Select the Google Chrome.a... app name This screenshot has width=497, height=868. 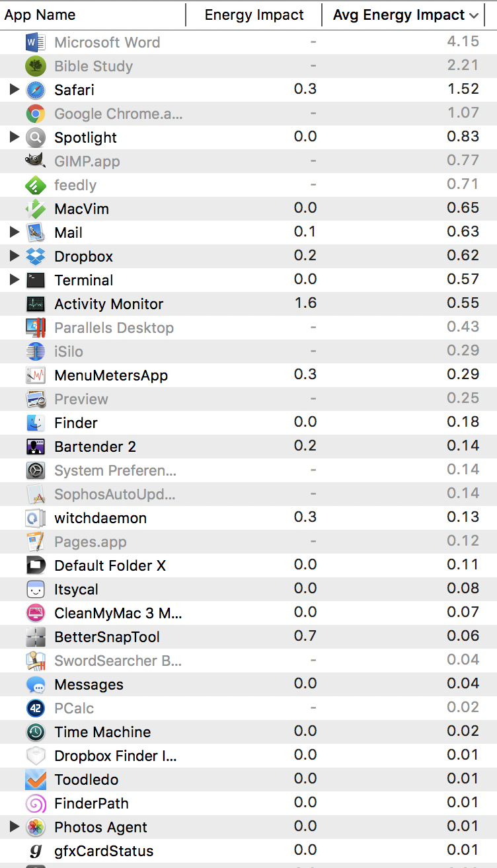pyautogui.click(x=118, y=114)
